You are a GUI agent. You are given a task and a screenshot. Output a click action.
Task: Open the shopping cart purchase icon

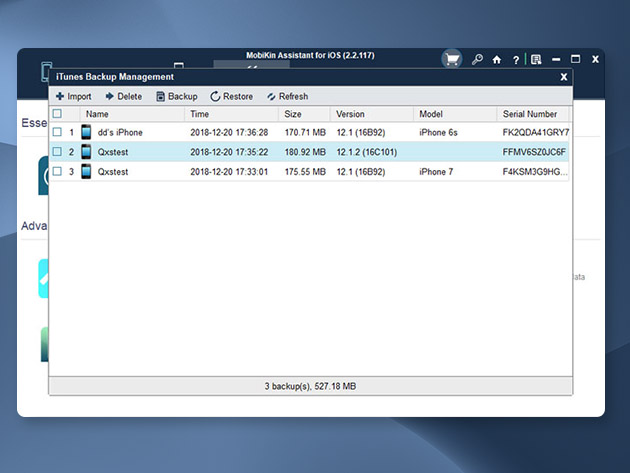(x=452, y=59)
